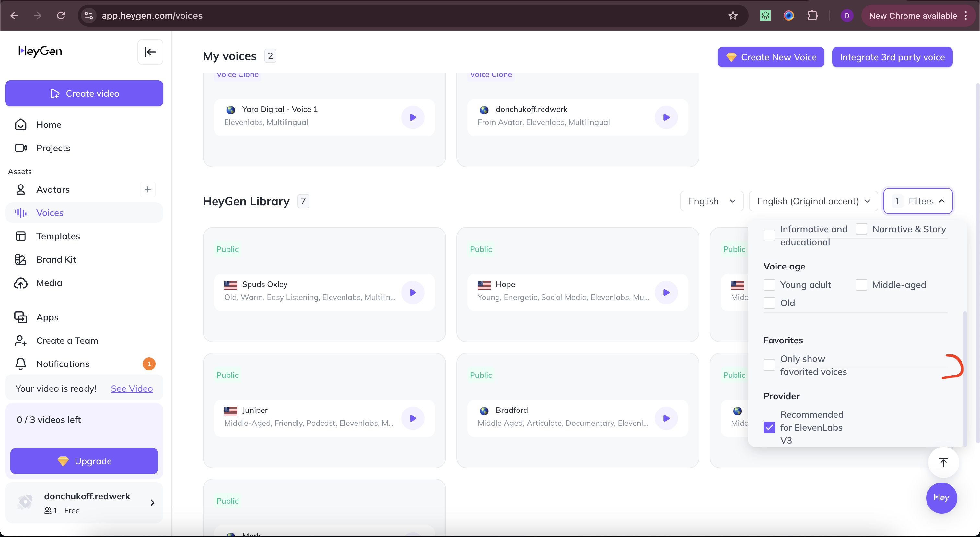
Task: Open the Chrome profile avatar D
Action: pos(846,16)
